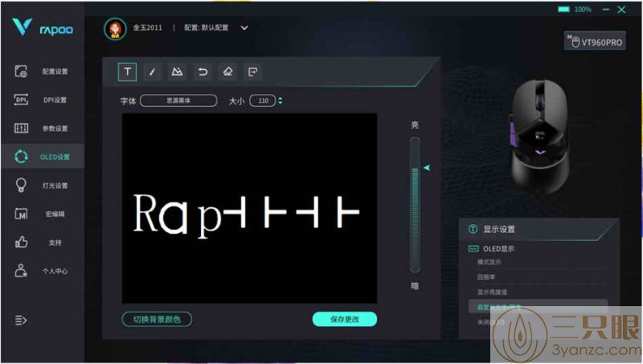Click the 切换背景颜色 button
643x364 pixels.
click(x=157, y=319)
